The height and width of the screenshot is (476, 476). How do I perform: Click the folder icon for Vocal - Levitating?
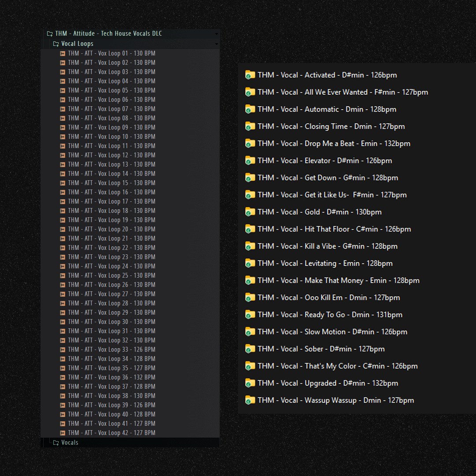[x=250, y=264]
